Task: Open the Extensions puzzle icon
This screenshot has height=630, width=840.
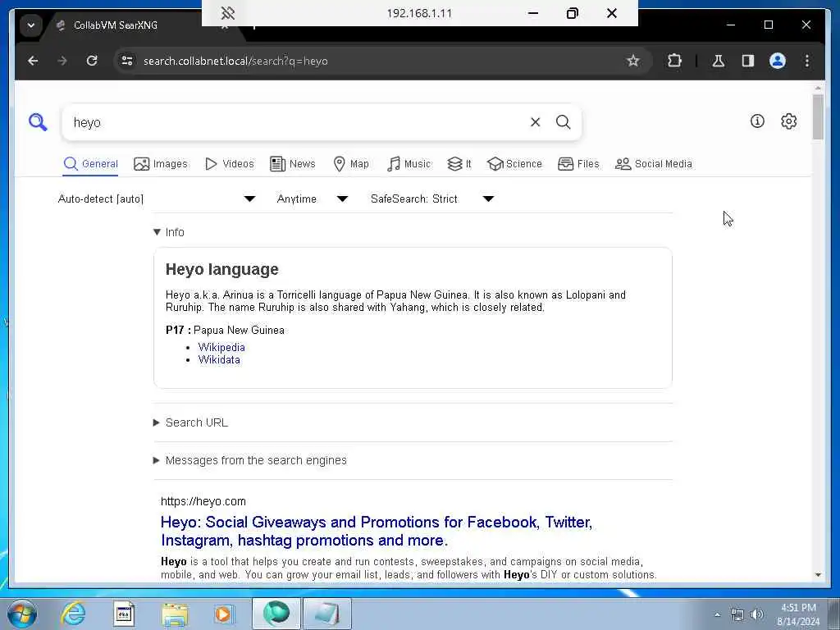Action: tap(674, 61)
